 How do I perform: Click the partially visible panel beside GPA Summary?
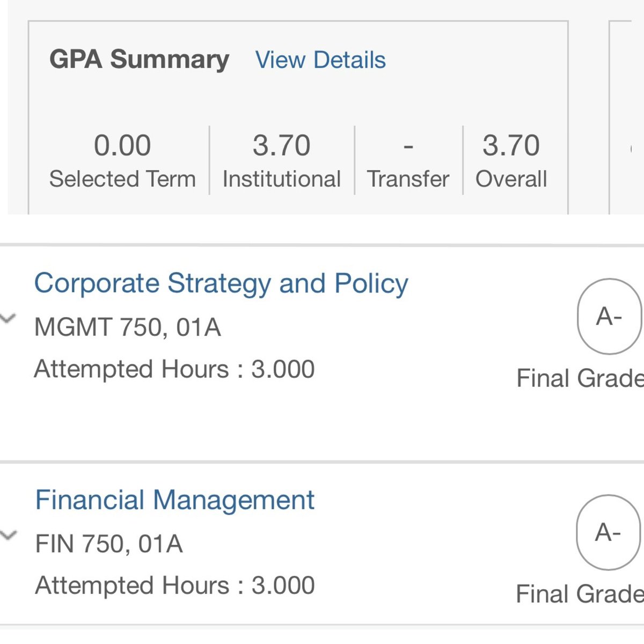coord(627,118)
